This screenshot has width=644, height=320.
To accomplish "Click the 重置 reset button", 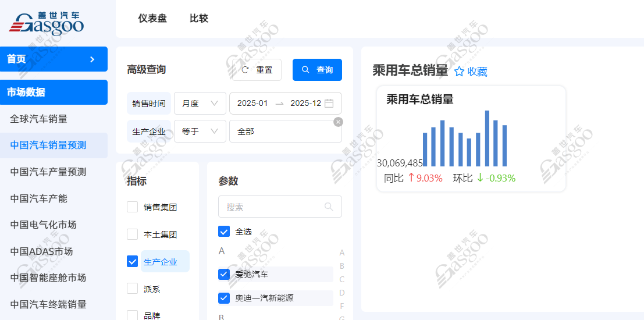I will tap(257, 70).
